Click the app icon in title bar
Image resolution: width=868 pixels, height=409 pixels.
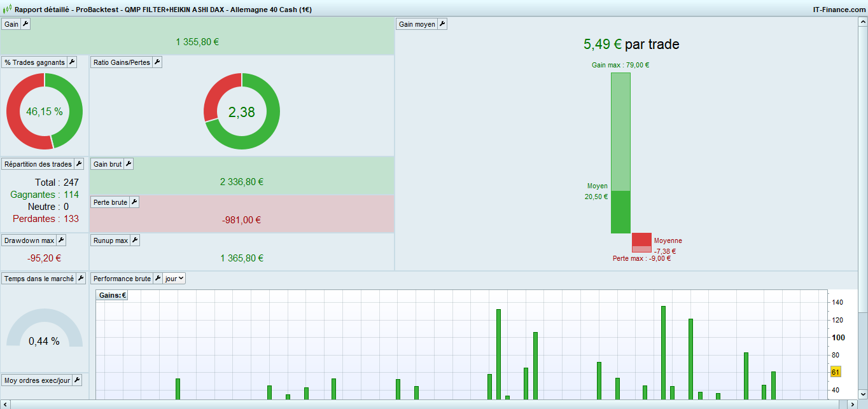tap(8, 10)
